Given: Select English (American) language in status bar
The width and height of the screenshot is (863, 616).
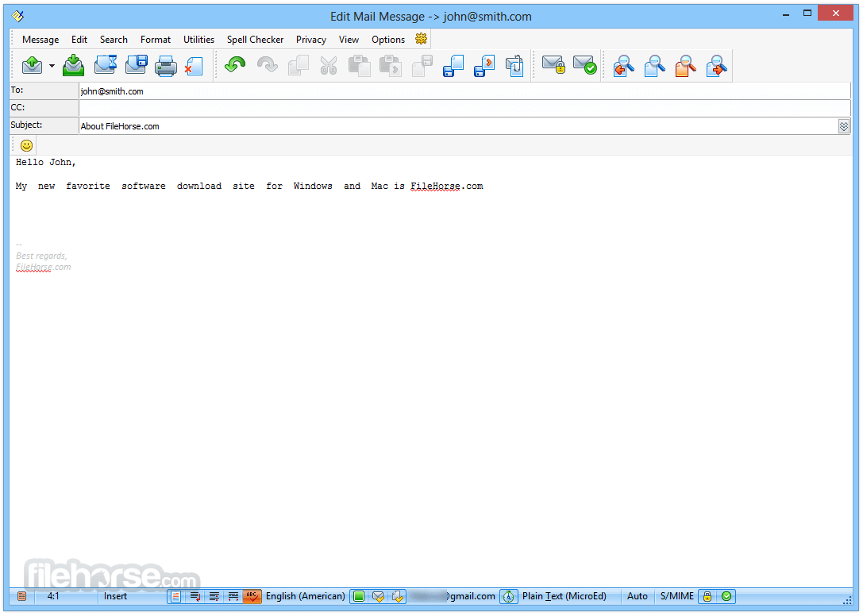Looking at the screenshot, I should tap(306, 596).
